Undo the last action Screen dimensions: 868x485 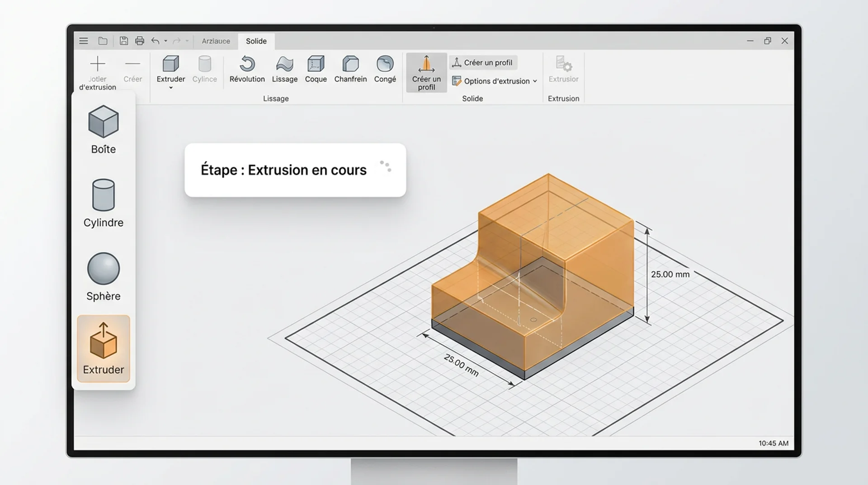(155, 41)
